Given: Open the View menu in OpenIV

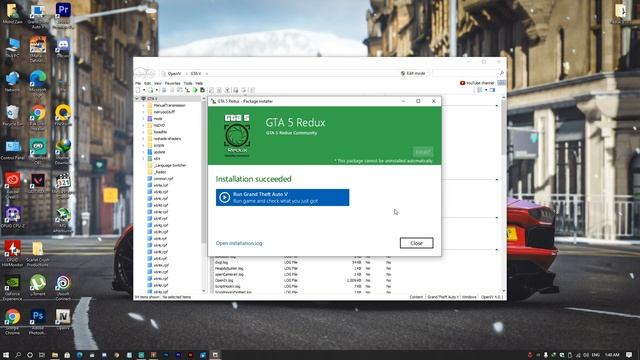Looking at the screenshot, I should click(x=158, y=83).
